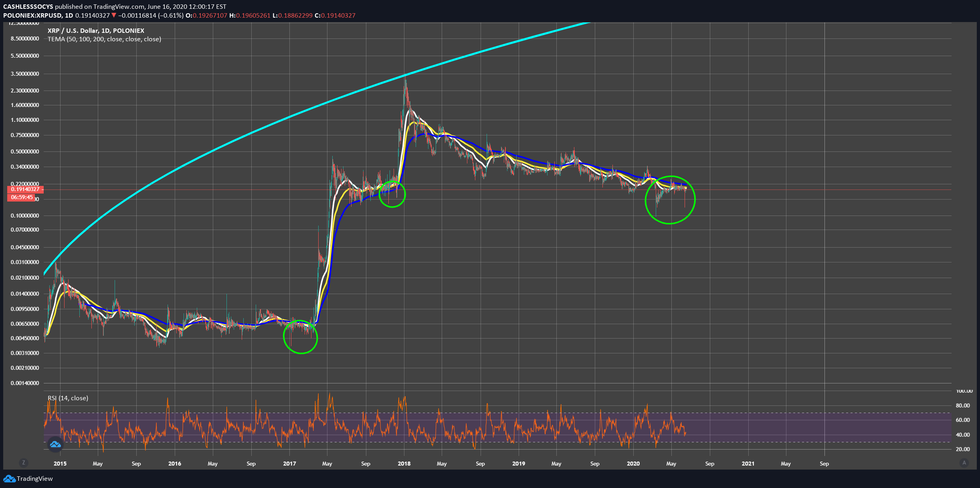The image size is (980, 488).
Task: Open the TEMA (50, 100, 200) indicator legend
Action: [x=104, y=39]
